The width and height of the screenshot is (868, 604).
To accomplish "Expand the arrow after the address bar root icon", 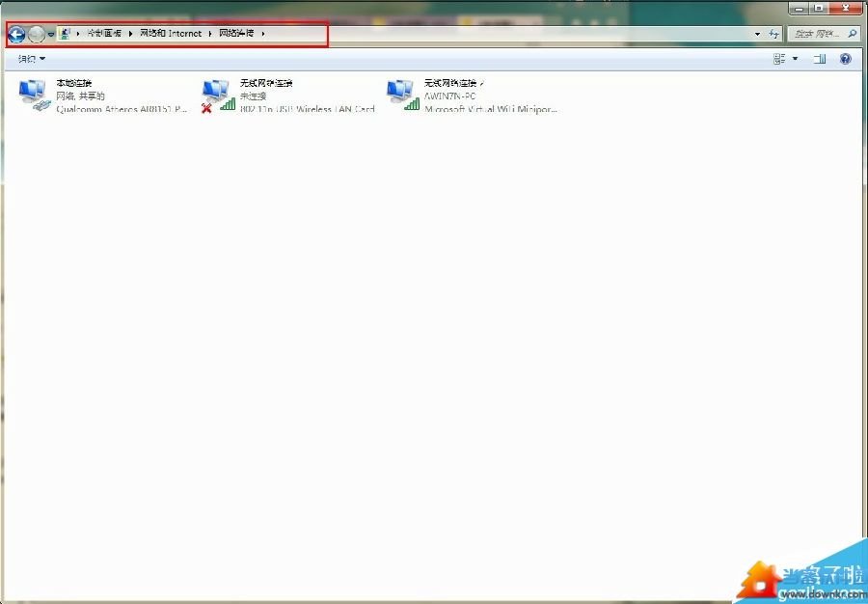I will coord(78,34).
